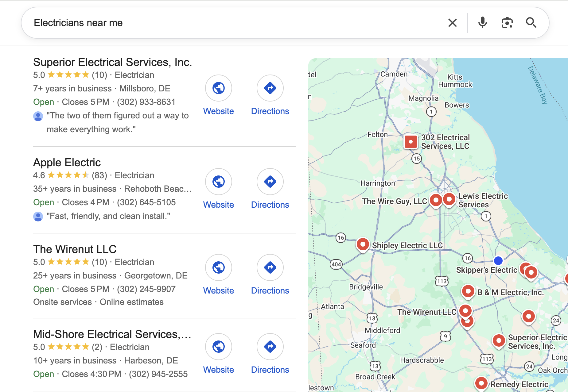Click the Camden town label on the map
This screenshot has width=568, height=392.
(x=394, y=74)
